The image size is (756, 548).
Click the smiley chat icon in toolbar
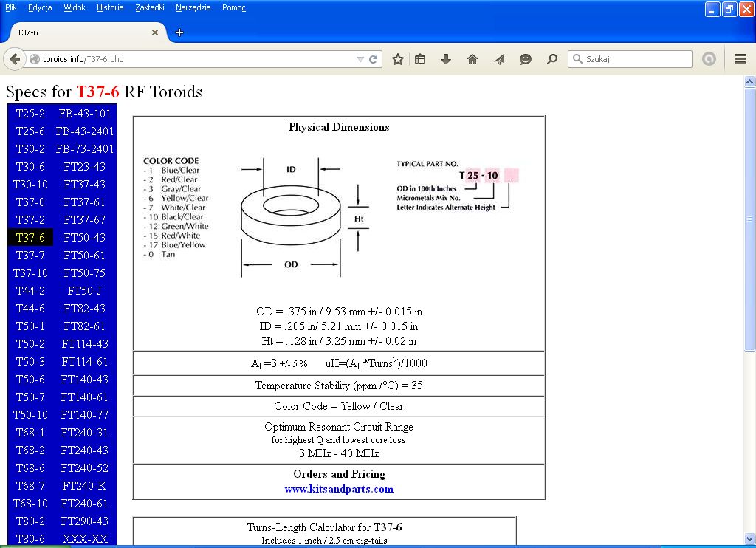coord(526,59)
